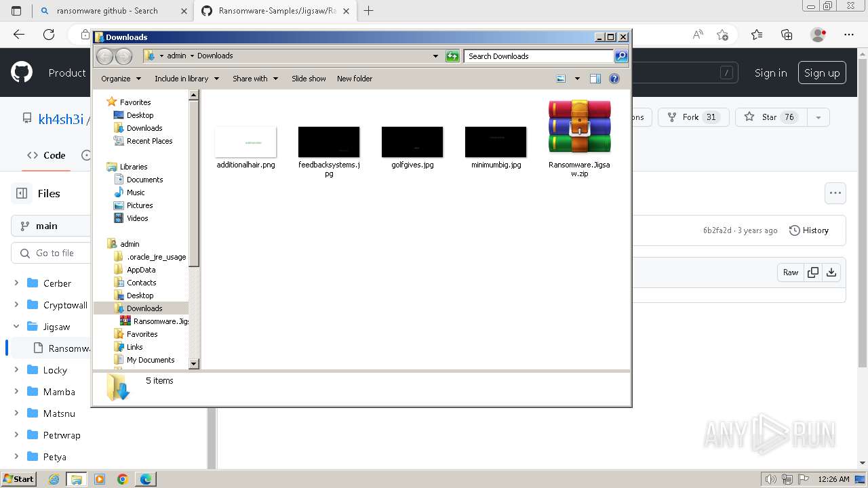Viewport: 868px width, 488px height.
Task: Open Include in library menu
Action: pos(186,79)
